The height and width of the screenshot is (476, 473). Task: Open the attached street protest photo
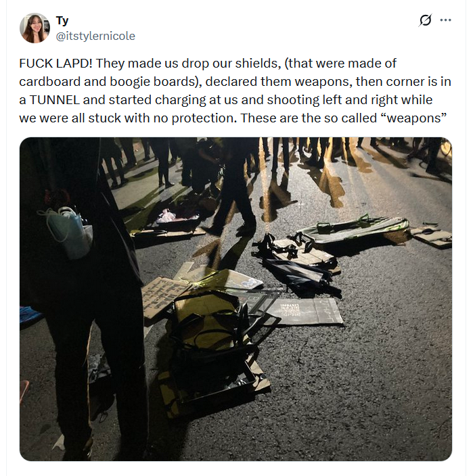(x=235, y=299)
